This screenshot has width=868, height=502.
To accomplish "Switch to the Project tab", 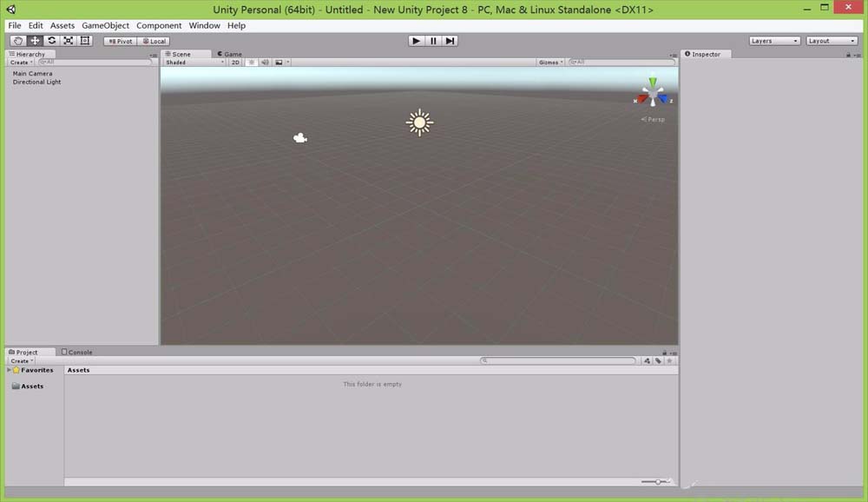I will [x=30, y=352].
